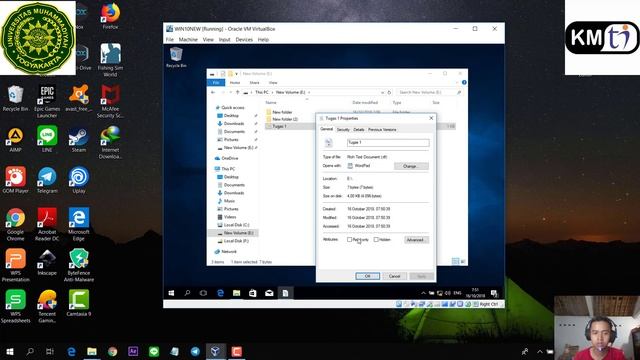Open host Recycle Bin desktop icon
The height and width of the screenshot is (360, 640).
[15, 98]
